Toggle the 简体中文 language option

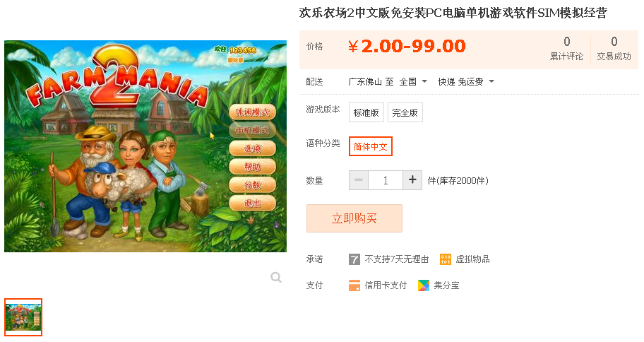coord(371,146)
